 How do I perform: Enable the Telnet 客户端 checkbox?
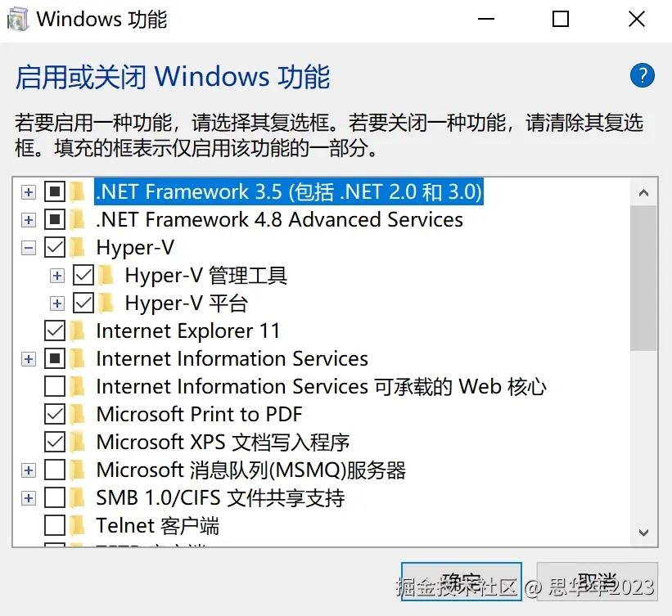55,525
